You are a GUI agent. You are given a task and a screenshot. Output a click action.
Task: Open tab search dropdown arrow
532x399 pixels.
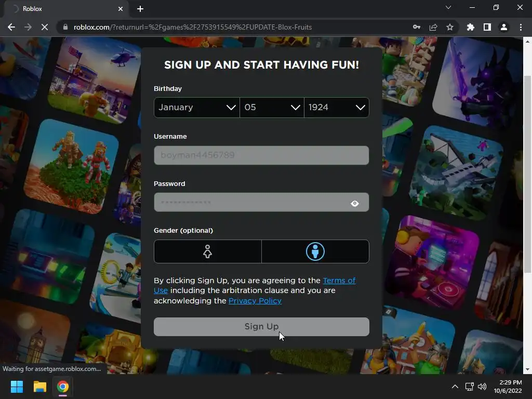coord(448,7)
